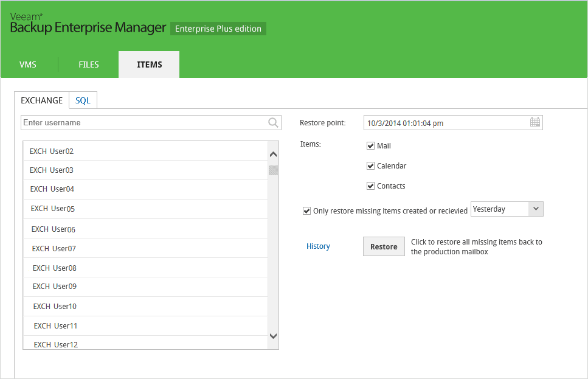Click the Restore button
The width and height of the screenshot is (588, 379).
(384, 246)
